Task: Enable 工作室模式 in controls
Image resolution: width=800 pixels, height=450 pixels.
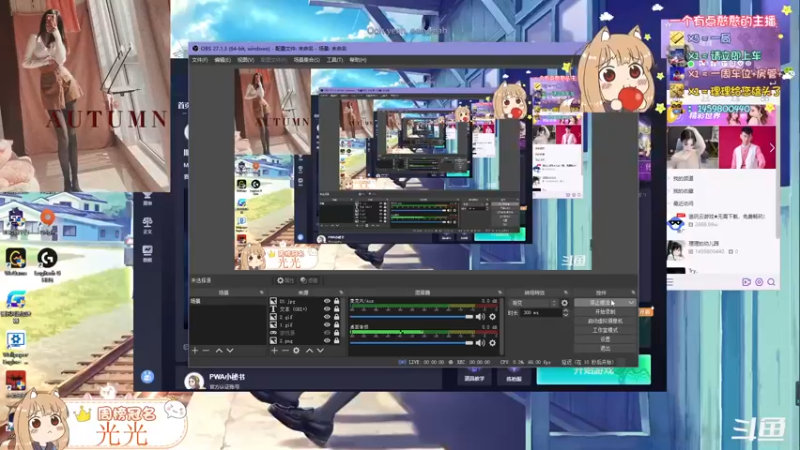Action: coord(605,330)
